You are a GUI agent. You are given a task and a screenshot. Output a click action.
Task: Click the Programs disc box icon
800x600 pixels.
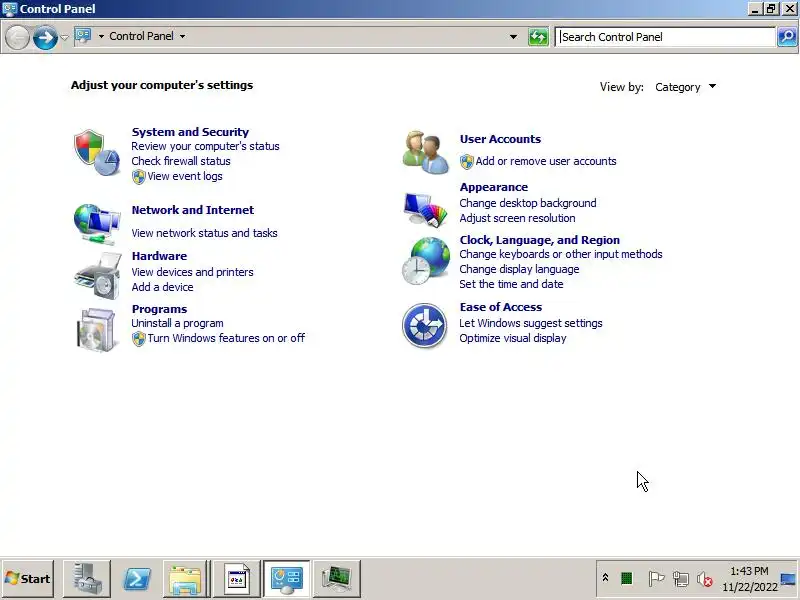click(96, 330)
